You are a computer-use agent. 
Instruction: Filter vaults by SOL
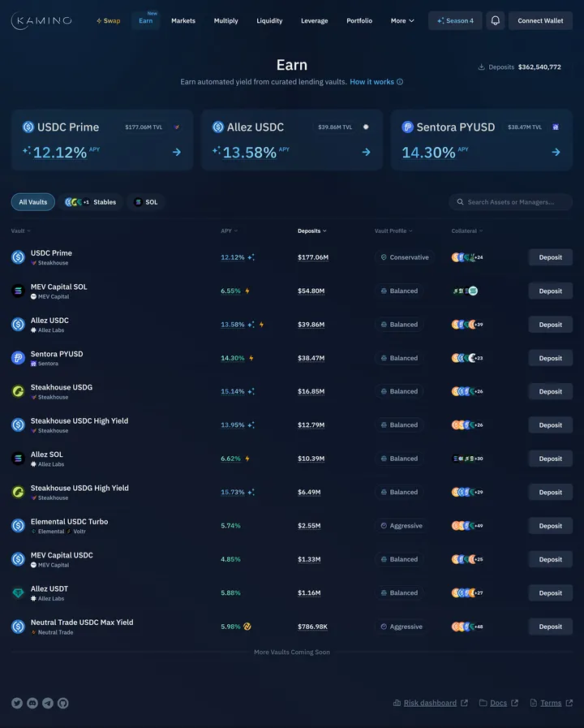coord(146,202)
